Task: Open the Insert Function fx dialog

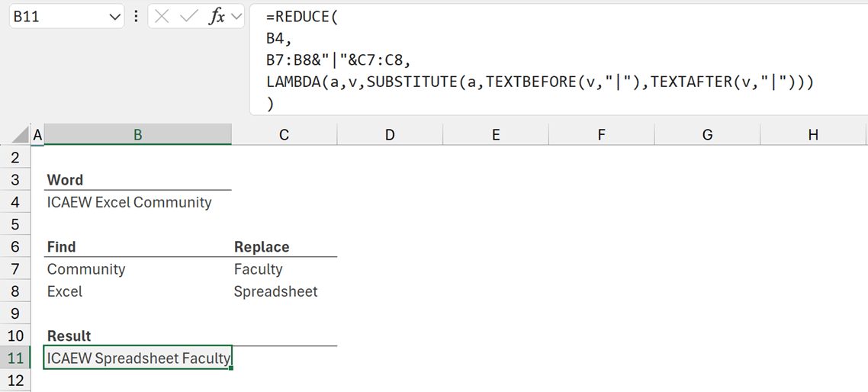Action: 217,17
